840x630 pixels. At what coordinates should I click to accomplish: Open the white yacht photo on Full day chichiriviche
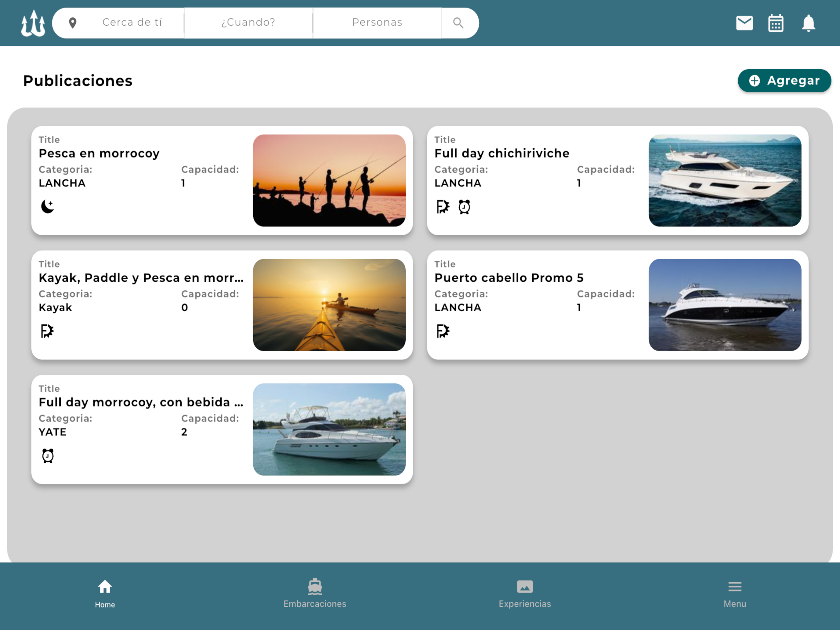(x=725, y=180)
